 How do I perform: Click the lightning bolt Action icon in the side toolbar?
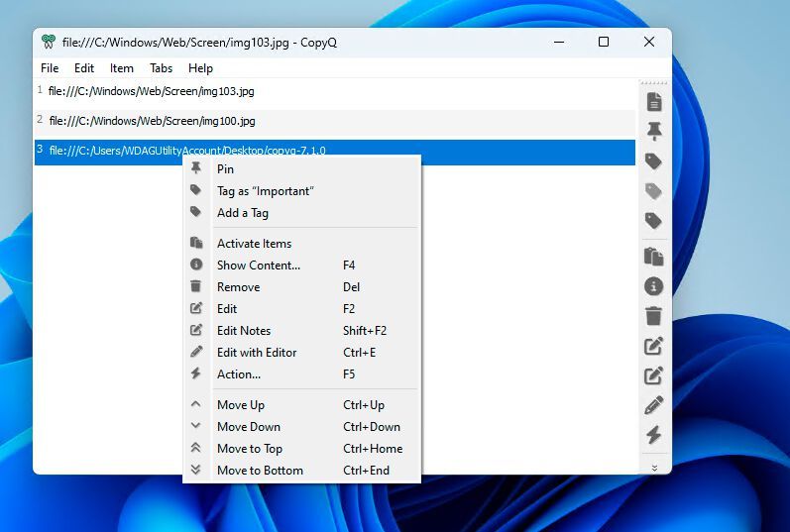[x=653, y=435]
